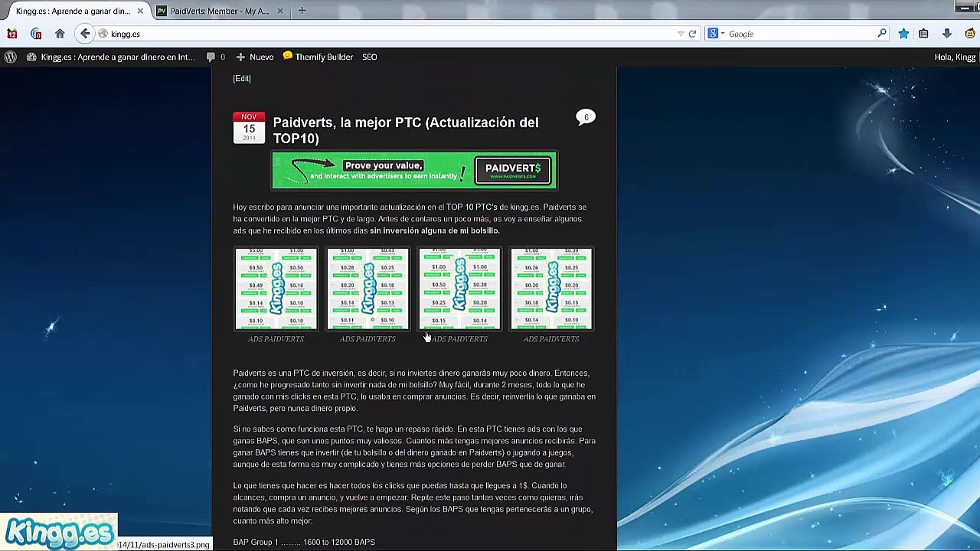Click the text 'BAP Group 1 ........ 1600 to 12000 BAPS'
The height and width of the screenshot is (551, 980).
pos(304,542)
